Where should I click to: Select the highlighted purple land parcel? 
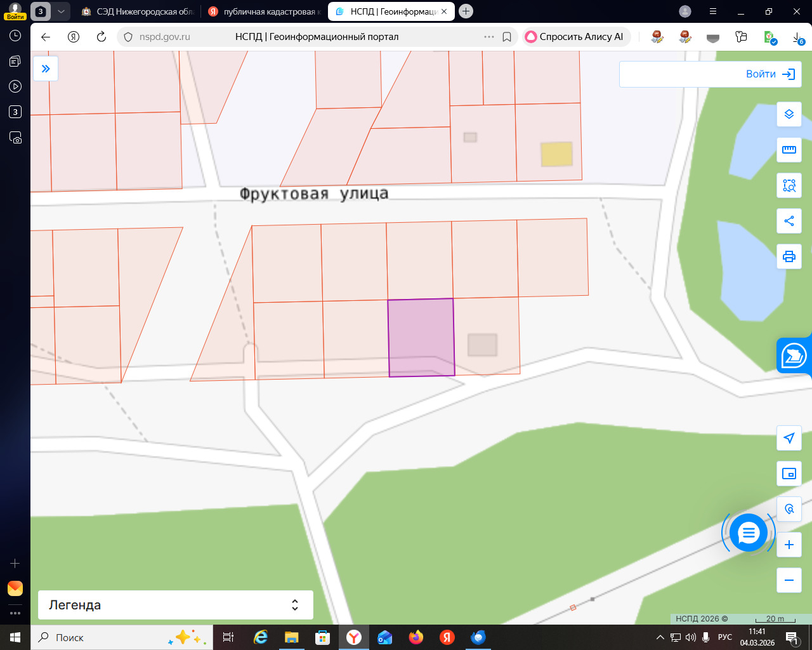pyautogui.click(x=421, y=337)
